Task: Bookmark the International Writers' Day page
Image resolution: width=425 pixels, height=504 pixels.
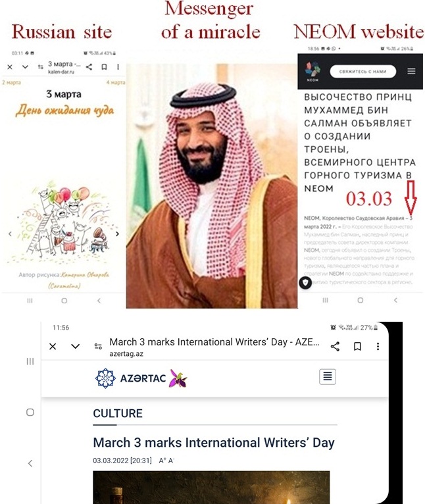Action: 357,347
